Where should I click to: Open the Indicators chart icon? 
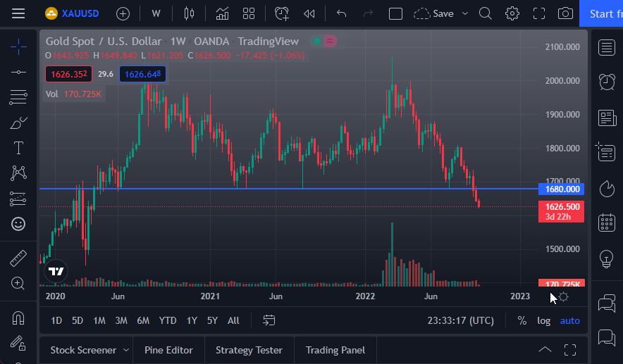[222, 13]
